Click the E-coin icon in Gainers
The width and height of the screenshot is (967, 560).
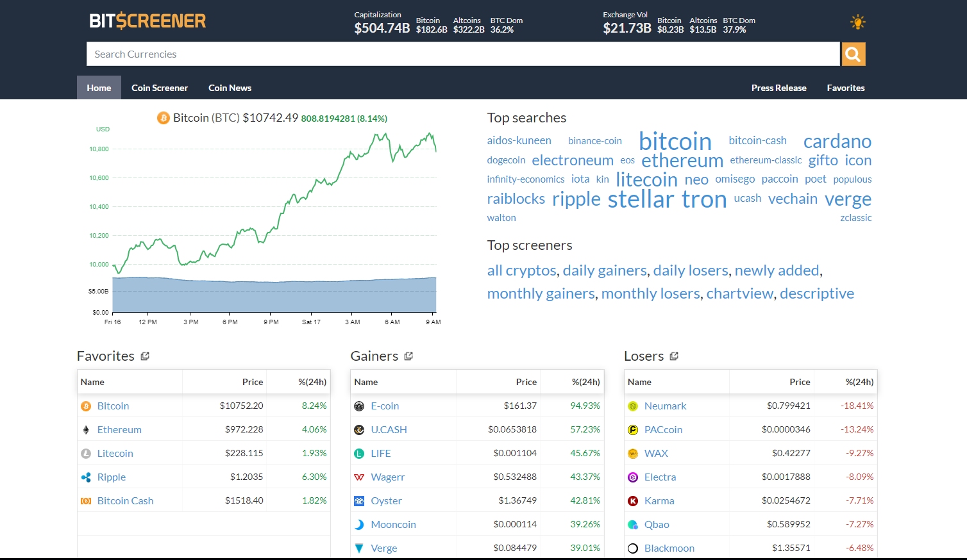[359, 406]
